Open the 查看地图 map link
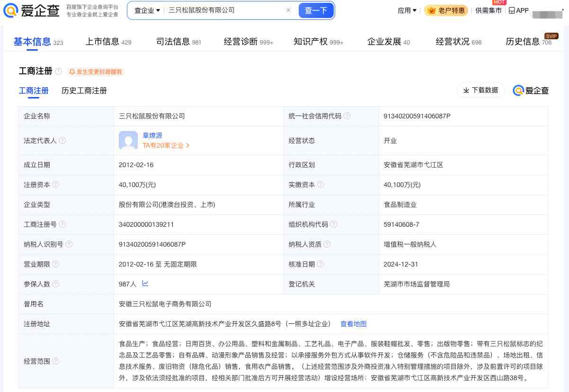 (x=354, y=324)
